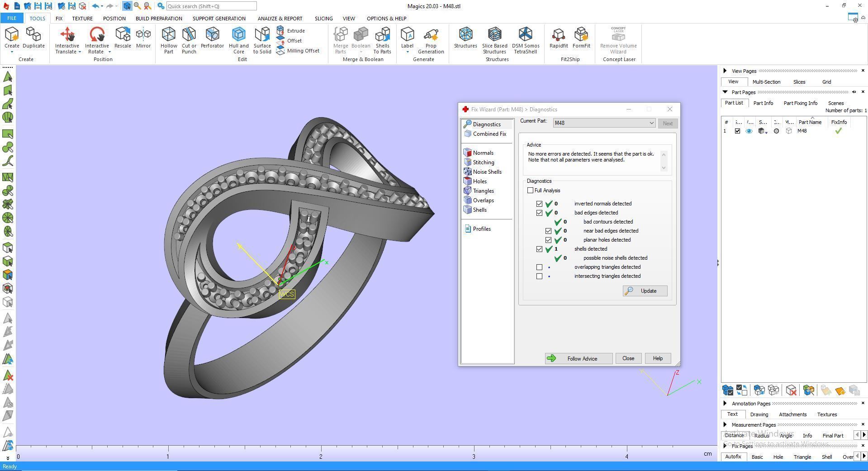Click the Help button in Fix Wizard
The image size is (868, 471).
click(658, 358)
